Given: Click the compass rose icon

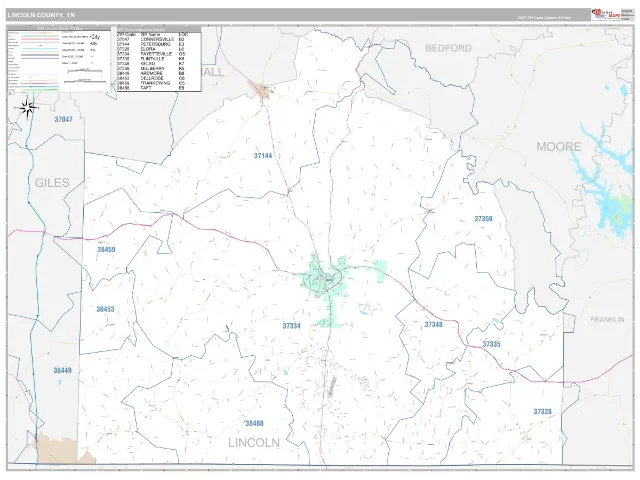Looking at the screenshot, I should point(27,108).
